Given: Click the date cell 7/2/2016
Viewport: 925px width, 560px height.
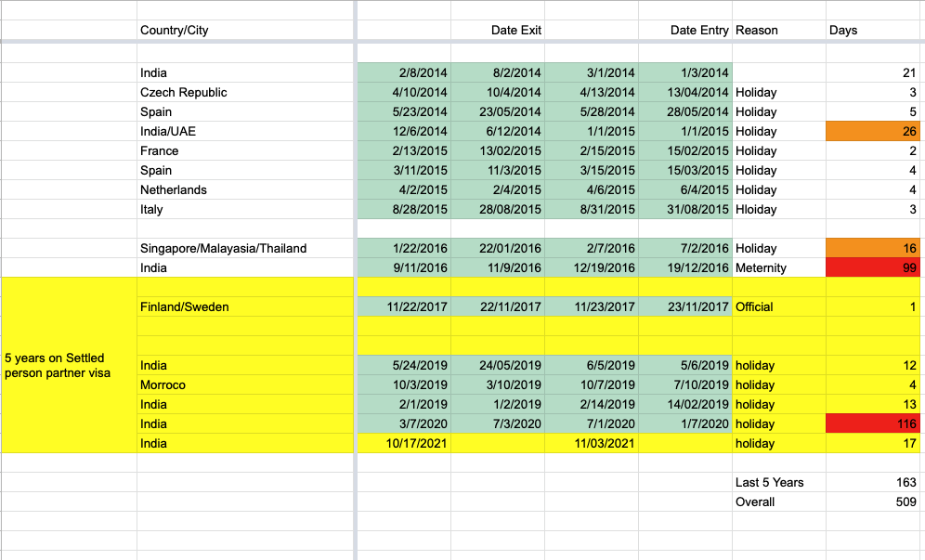Looking at the screenshot, I should pos(685,248).
